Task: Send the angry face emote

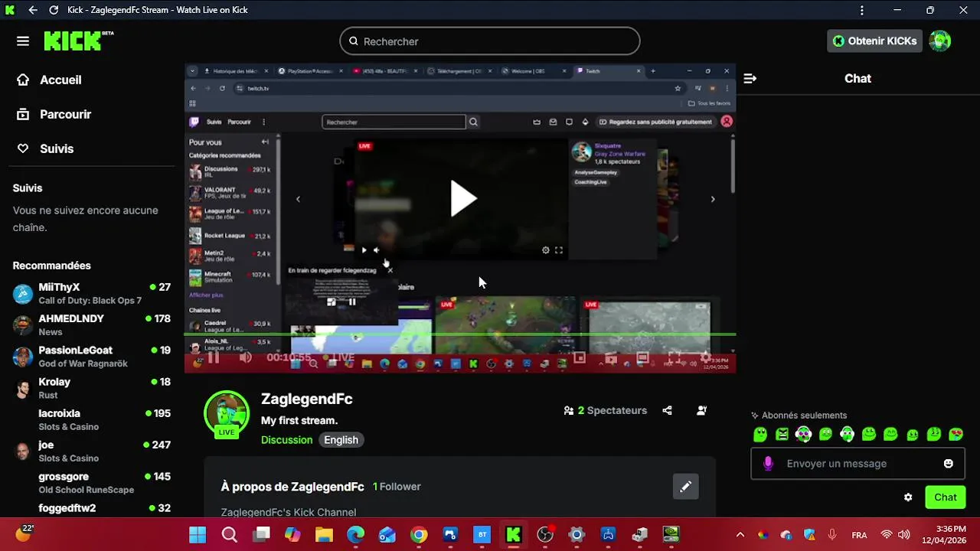Action: tap(782, 435)
